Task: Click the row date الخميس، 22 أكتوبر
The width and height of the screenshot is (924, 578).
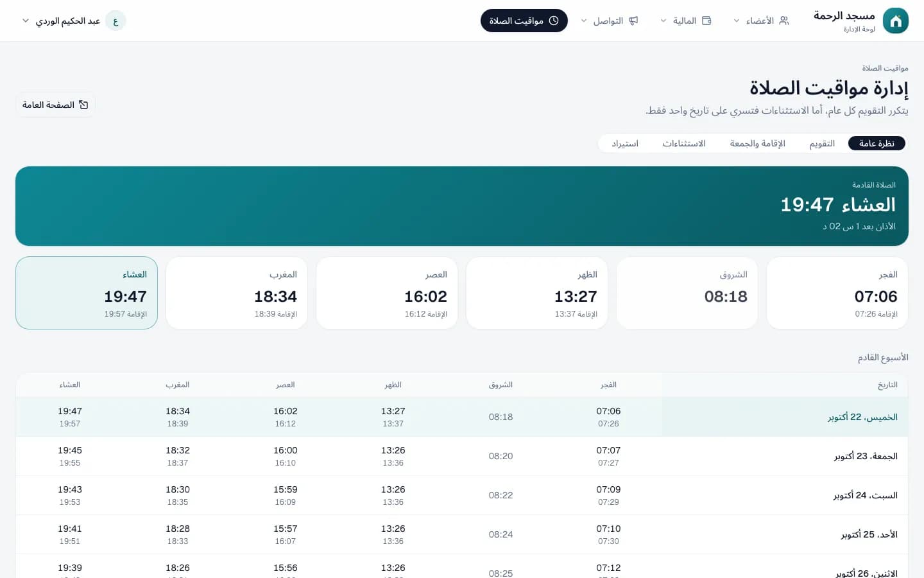Action: point(862,417)
